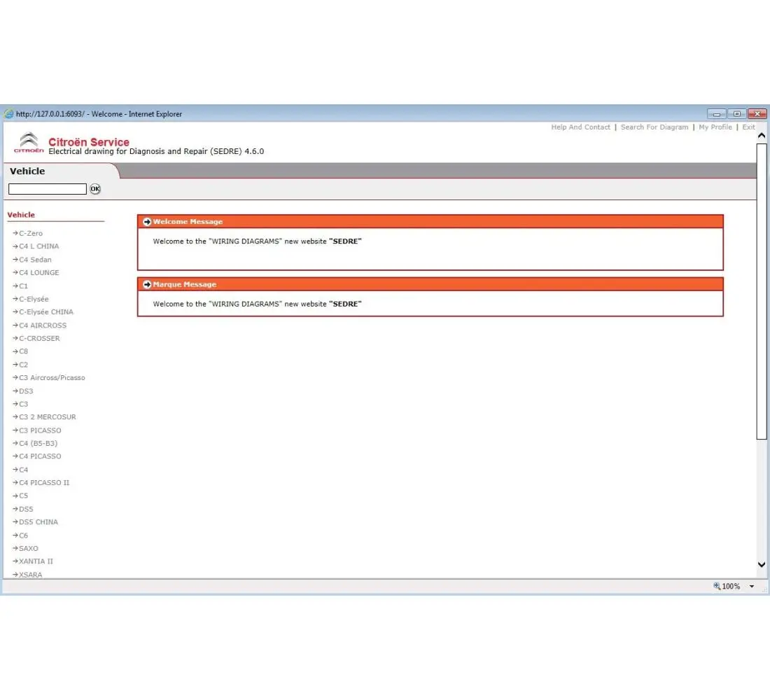Select C4 L CHINA vehicle
770x700 pixels.
tap(38, 246)
